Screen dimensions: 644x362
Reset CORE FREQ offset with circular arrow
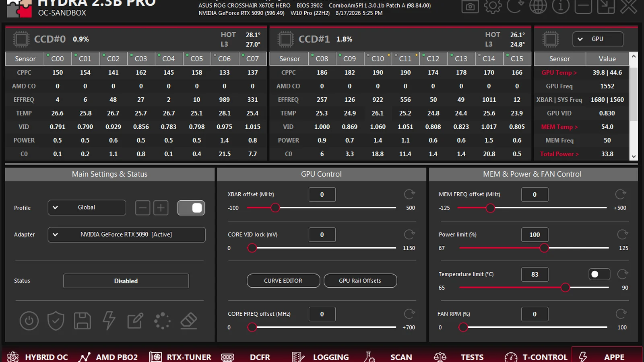pos(409,314)
